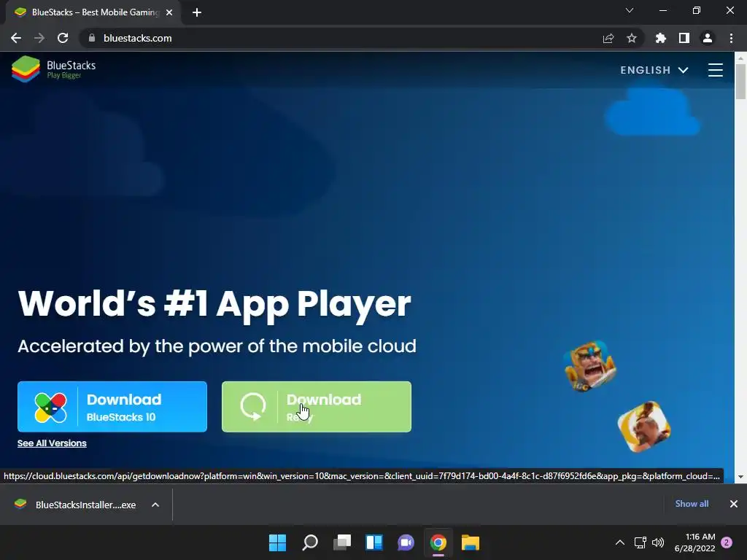The width and height of the screenshot is (747, 560).
Task: Click the network status tray icon
Action: tap(640, 542)
